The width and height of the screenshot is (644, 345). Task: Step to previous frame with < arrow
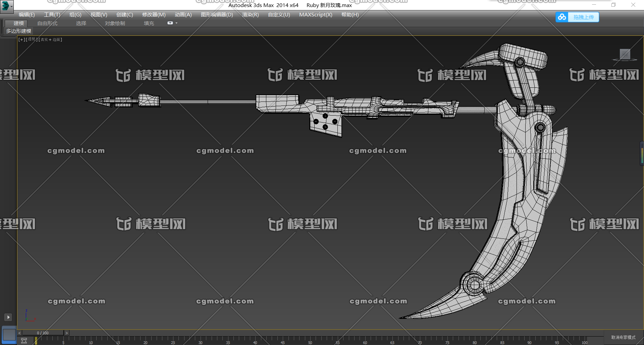coord(19,333)
